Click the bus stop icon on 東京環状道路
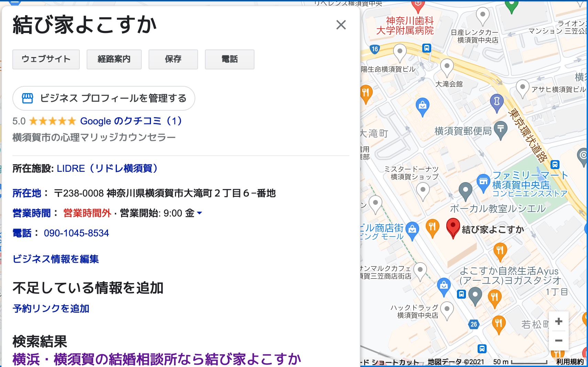The image size is (588, 367). click(x=555, y=165)
